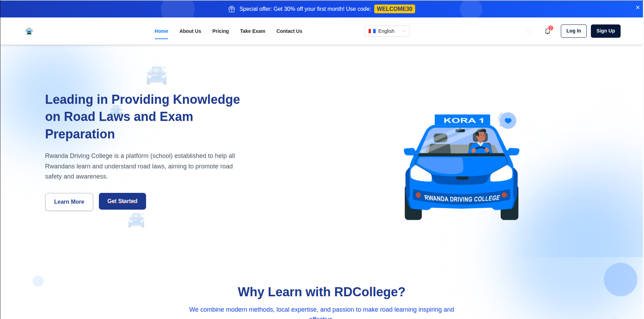Navigate to Pricing
Image resolution: width=644 pixels, height=319 pixels.
pos(220,31)
